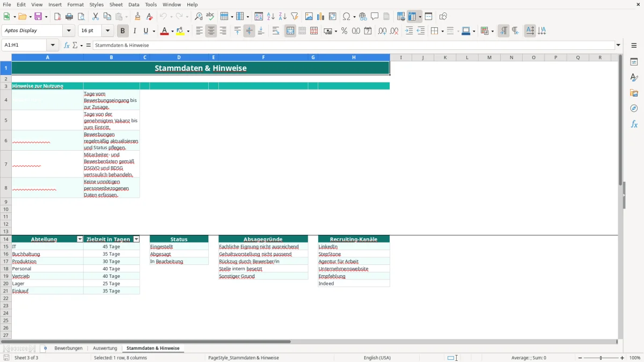Format as percent

coord(345,31)
